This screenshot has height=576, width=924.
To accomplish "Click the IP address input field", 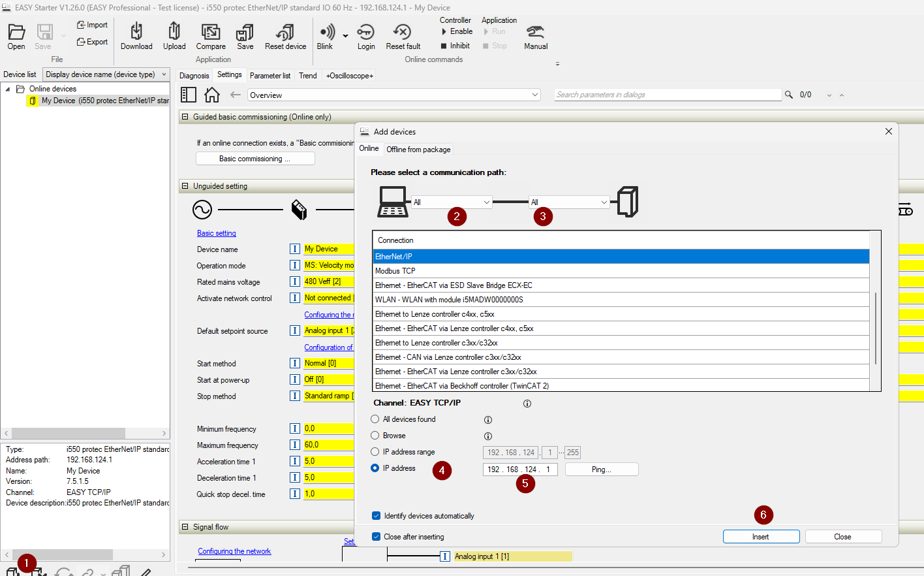I will pos(520,470).
